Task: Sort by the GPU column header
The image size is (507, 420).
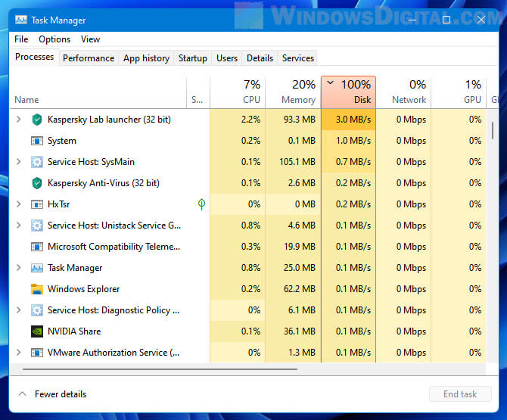Action: [x=459, y=93]
